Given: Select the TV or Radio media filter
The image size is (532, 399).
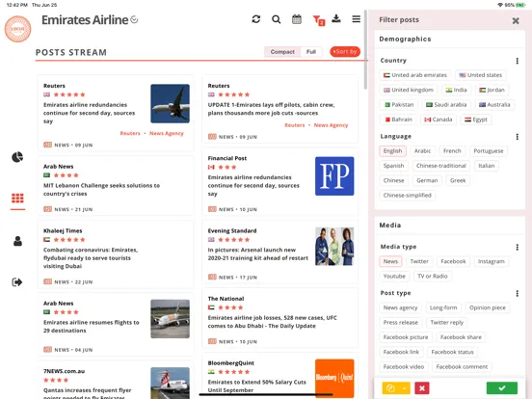Looking at the screenshot, I should pos(433,277).
